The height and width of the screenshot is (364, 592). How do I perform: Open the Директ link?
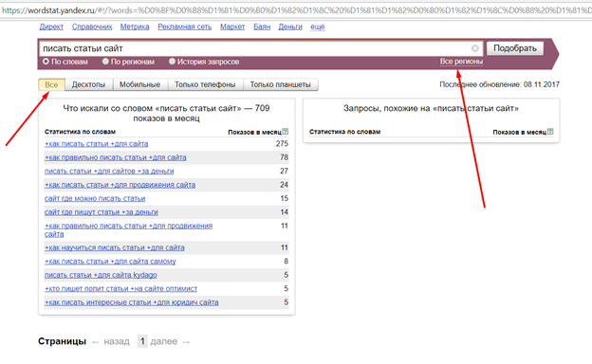[x=51, y=27]
